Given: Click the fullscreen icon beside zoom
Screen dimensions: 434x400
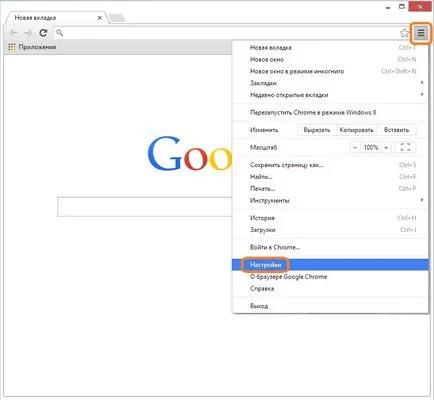Looking at the screenshot, I should 405,147.
